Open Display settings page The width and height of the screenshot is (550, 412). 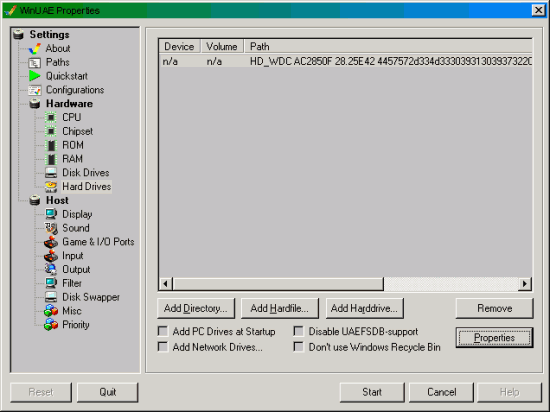tap(77, 214)
